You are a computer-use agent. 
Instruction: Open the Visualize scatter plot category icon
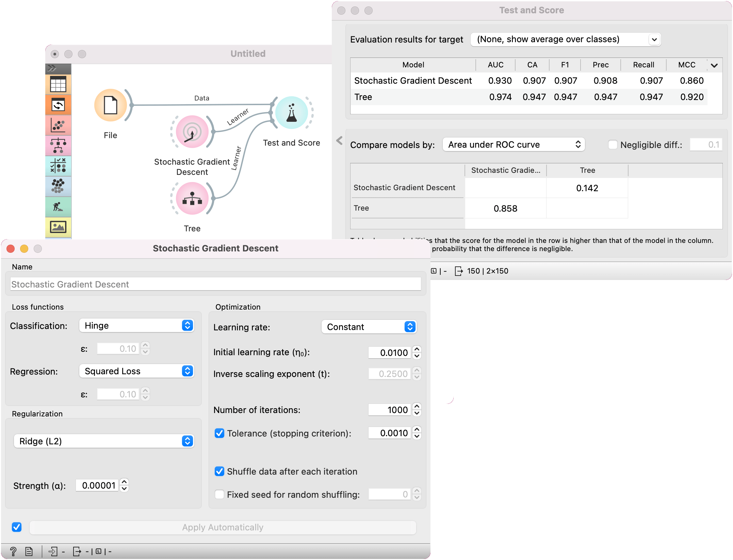coord(58,125)
